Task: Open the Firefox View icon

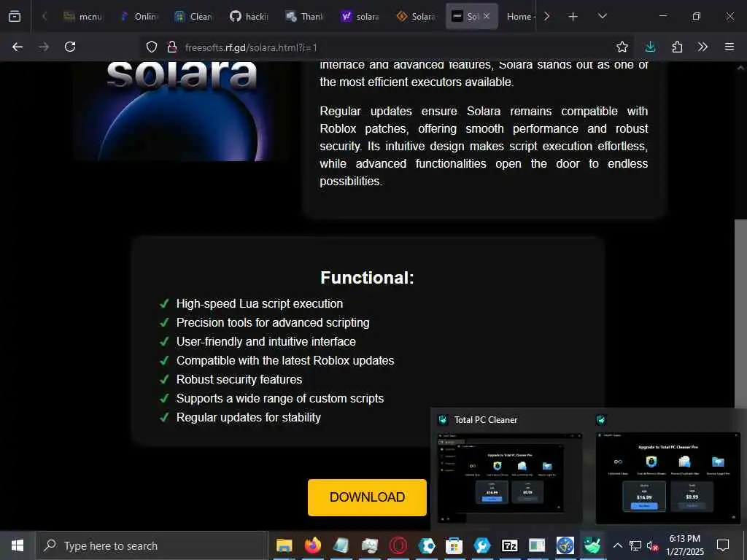Action: (x=15, y=16)
